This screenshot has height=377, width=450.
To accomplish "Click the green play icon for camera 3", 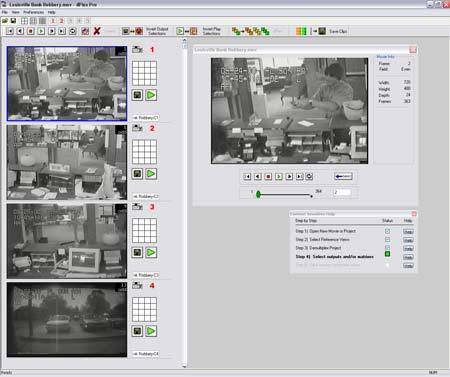I will pos(151,252).
